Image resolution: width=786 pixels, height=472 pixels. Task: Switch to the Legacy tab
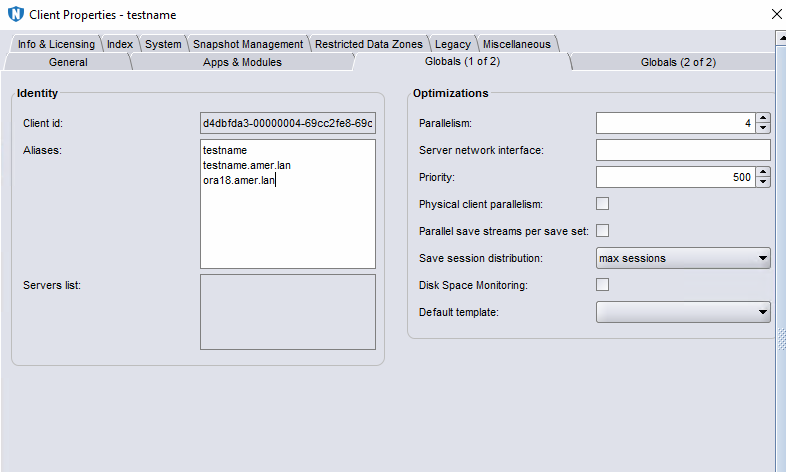tap(453, 44)
